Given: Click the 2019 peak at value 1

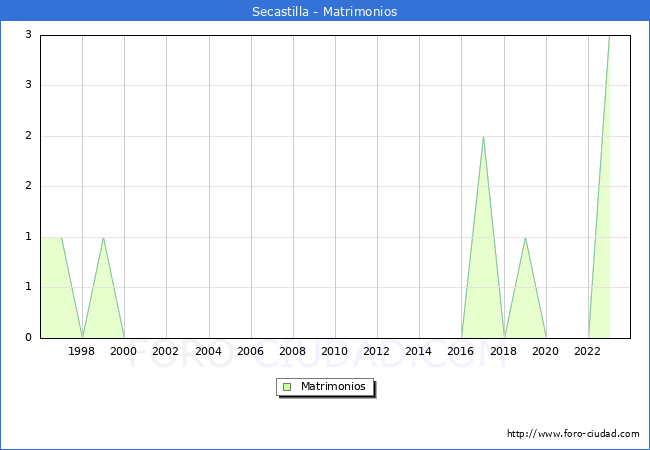Looking at the screenshot, I should [525, 238].
